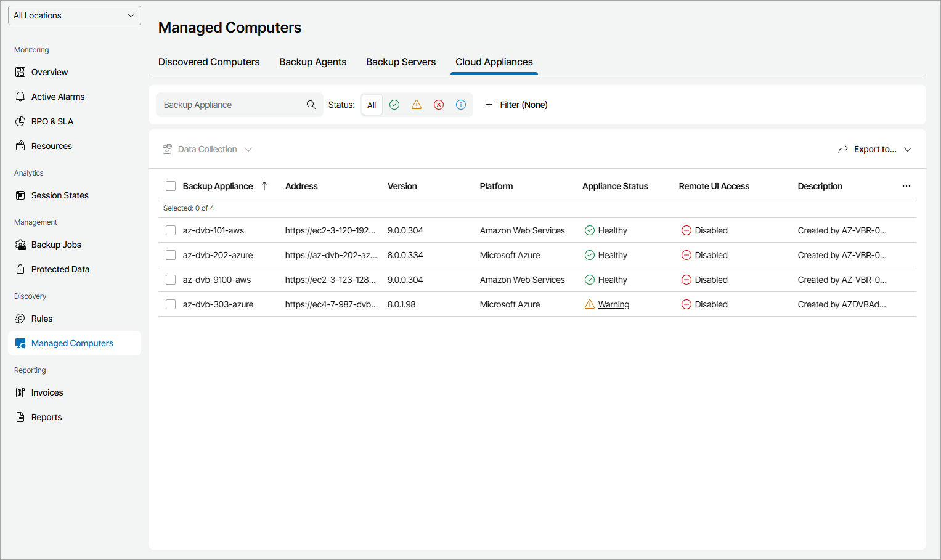
Task: Check the select-all checkbox in table header
Action: 170,185
